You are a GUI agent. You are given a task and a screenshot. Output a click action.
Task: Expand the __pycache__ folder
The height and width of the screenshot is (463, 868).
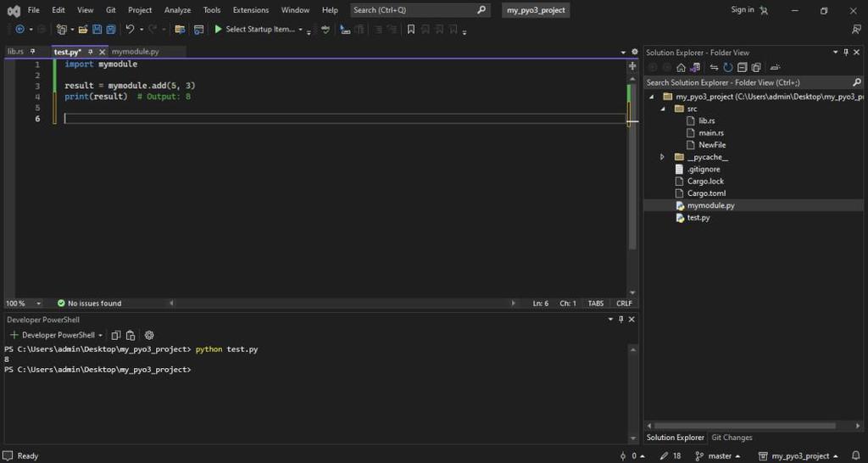[x=662, y=157]
